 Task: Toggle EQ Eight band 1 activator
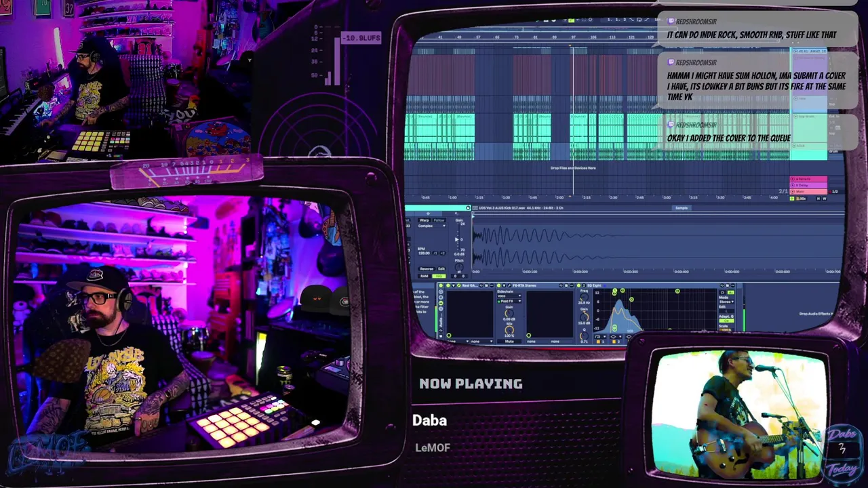[598, 342]
